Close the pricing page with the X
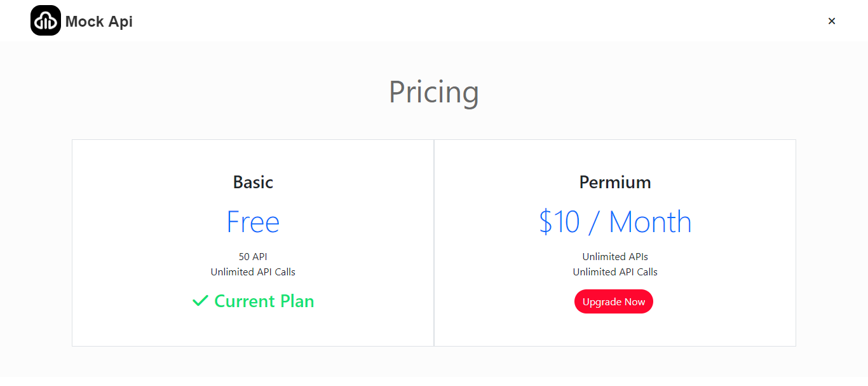868x386 pixels. coord(832,21)
